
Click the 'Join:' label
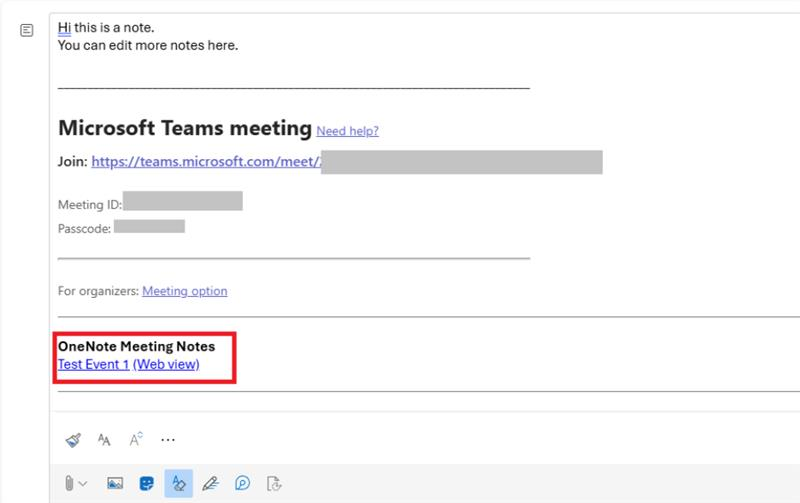[x=72, y=162]
